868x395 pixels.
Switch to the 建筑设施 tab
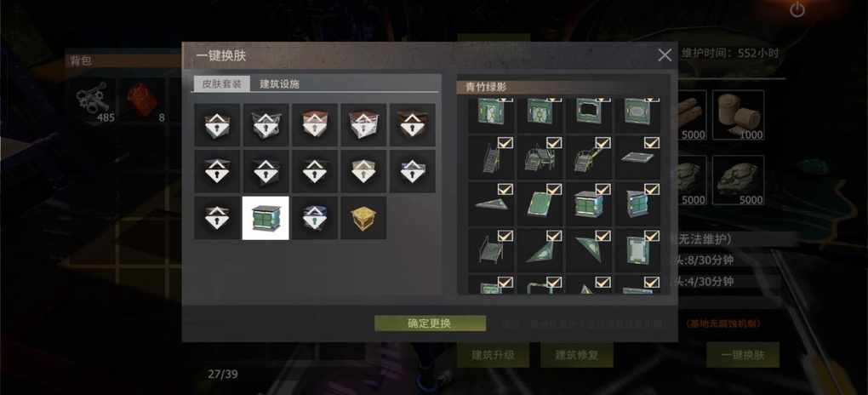[280, 84]
